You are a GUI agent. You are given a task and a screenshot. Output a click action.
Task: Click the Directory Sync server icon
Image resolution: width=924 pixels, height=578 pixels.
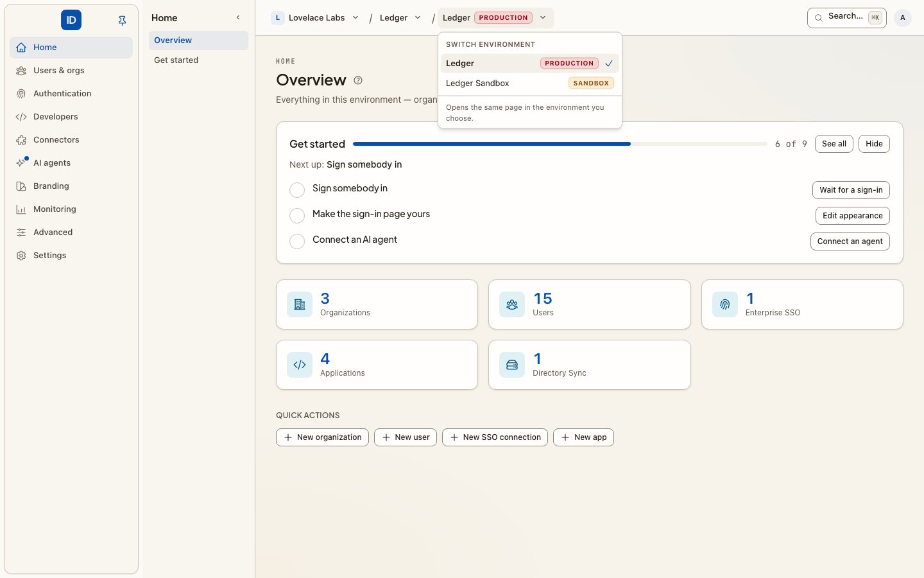tap(512, 365)
